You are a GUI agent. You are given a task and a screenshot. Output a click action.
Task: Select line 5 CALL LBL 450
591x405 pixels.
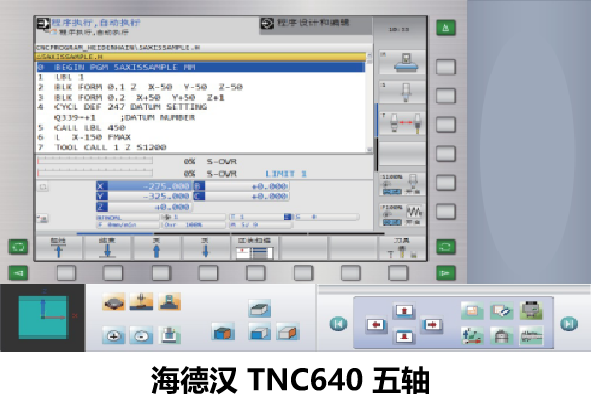coord(201,128)
